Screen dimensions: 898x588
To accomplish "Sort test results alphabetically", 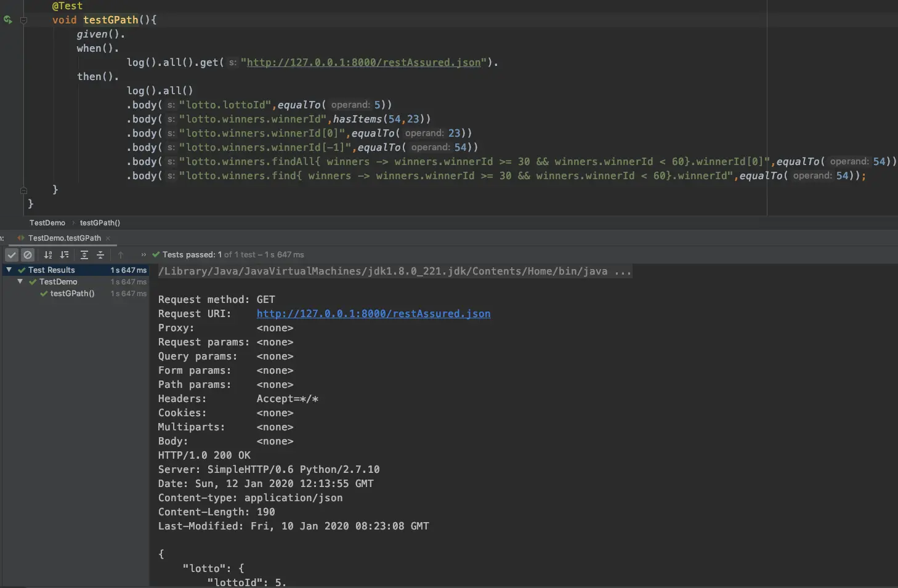I will [x=48, y=255].
